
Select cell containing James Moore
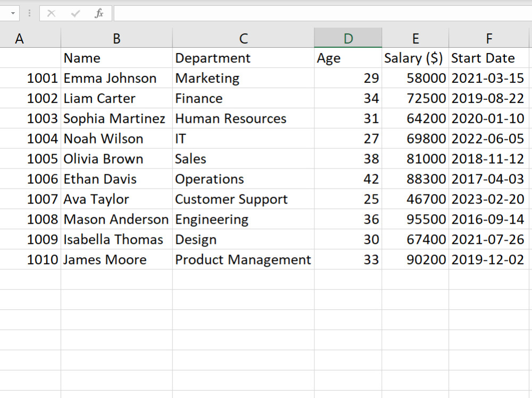117,259
